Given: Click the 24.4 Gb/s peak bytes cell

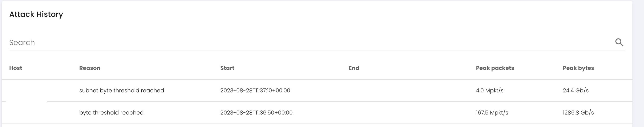Looking at the screenshot, I should pos(576,91).
